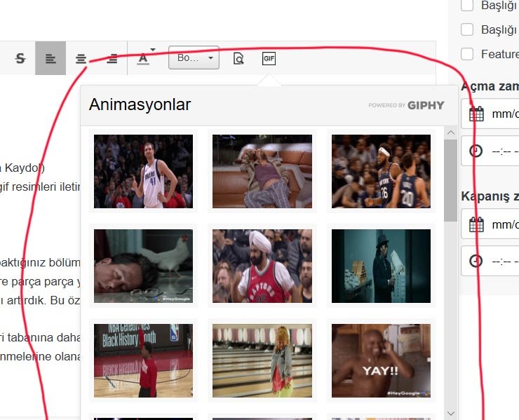Align text left
Screen dimensions: 519x420
point(50,59)
